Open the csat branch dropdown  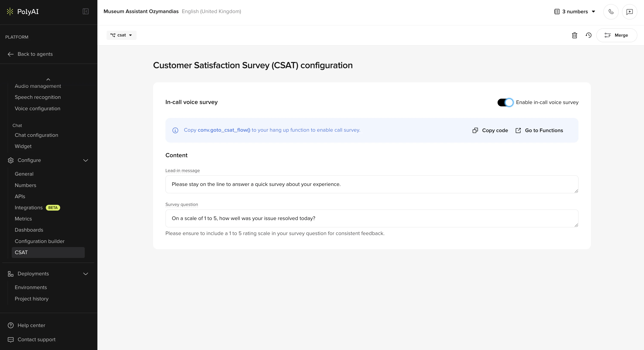[122, 35]
